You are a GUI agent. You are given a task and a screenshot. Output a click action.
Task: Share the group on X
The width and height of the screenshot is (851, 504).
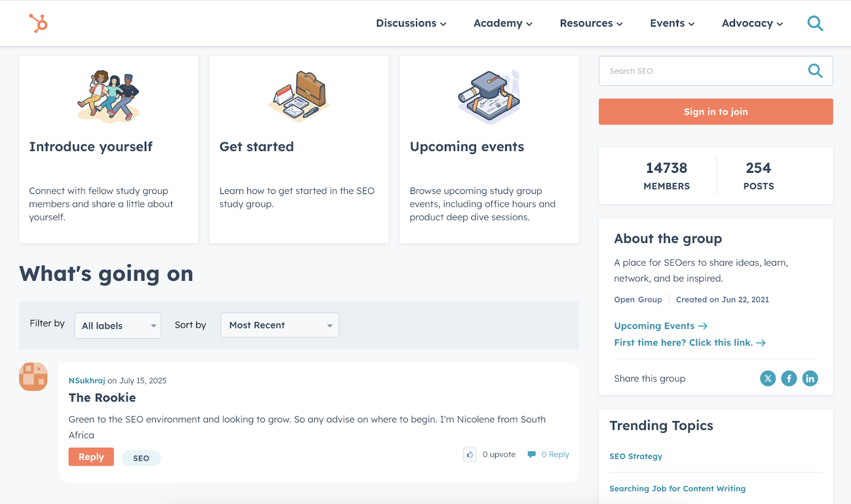coord(767,378)
